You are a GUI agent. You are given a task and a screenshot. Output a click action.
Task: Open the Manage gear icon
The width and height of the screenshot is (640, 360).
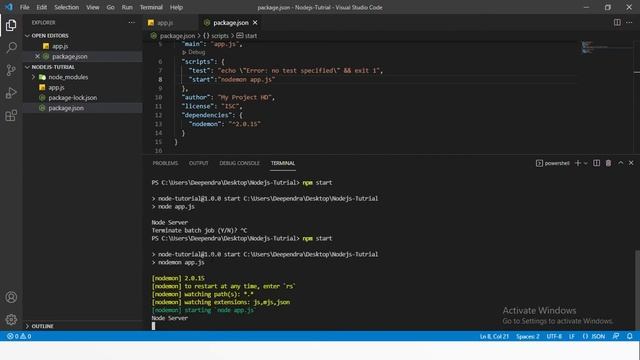coord(11,319)
